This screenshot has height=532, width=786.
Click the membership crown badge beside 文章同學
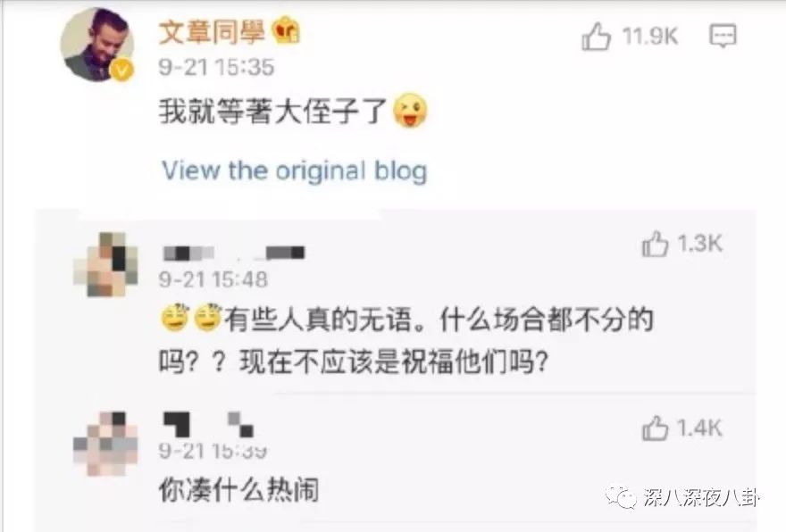pyautogui.click(x=286, y=31)
